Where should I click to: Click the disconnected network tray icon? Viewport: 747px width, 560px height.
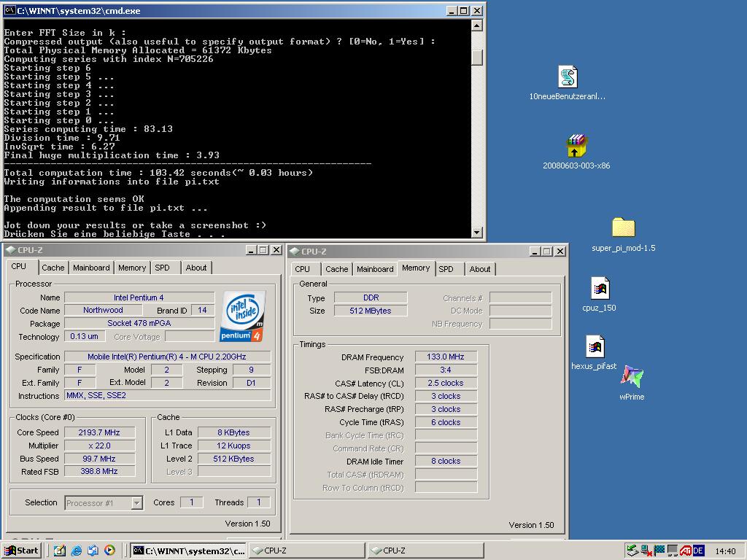(x=646, y=551)
